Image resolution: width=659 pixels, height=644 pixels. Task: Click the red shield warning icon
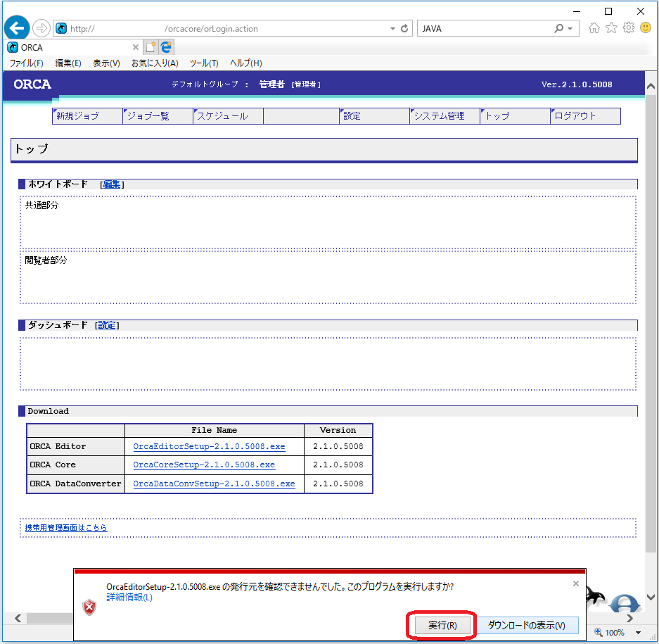pos(89,607)
